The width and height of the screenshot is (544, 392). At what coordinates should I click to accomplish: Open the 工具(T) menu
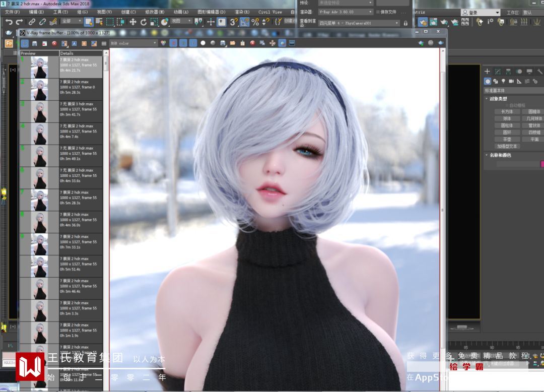(x=60, y=12)
